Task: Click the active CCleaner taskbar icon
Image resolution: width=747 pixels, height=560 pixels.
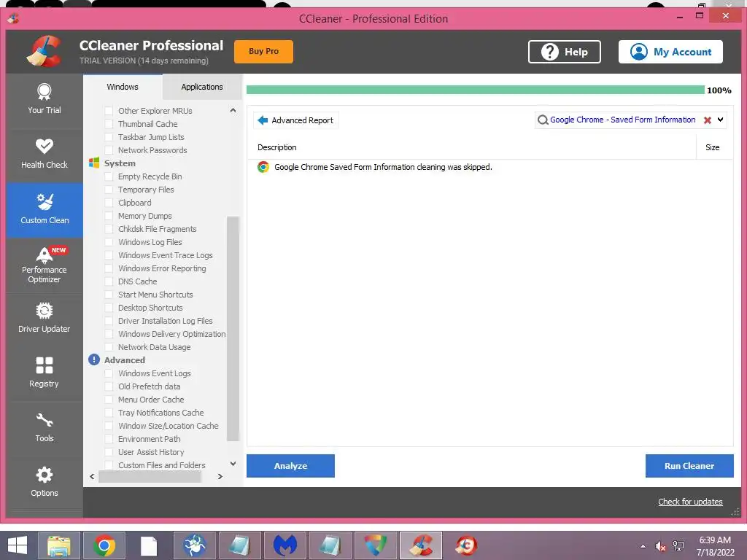Action: pos(421,545)
